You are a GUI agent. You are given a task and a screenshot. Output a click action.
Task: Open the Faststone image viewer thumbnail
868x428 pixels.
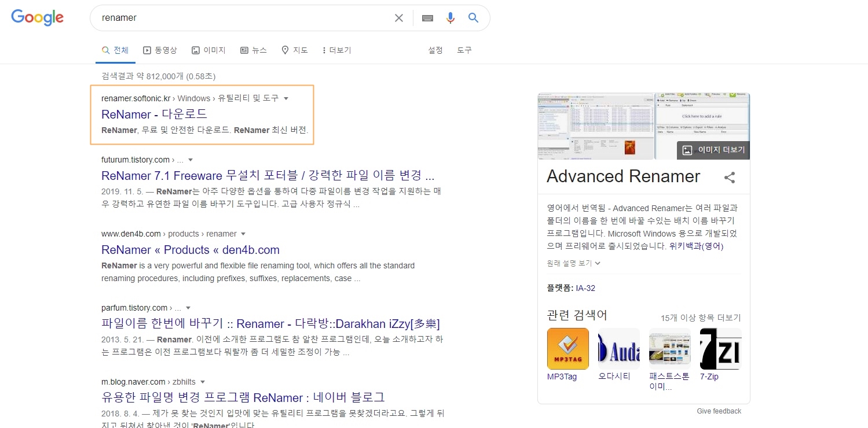[670, 349]
